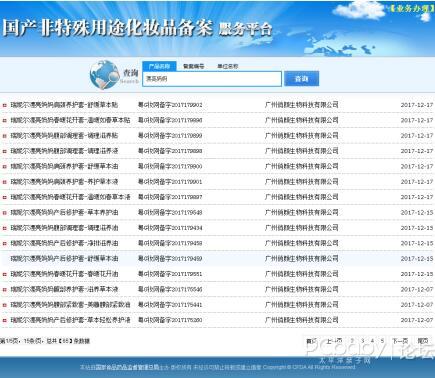Viewport: 435px width, 378px height.
Task: Jump to results page 3
Action: 363,341
